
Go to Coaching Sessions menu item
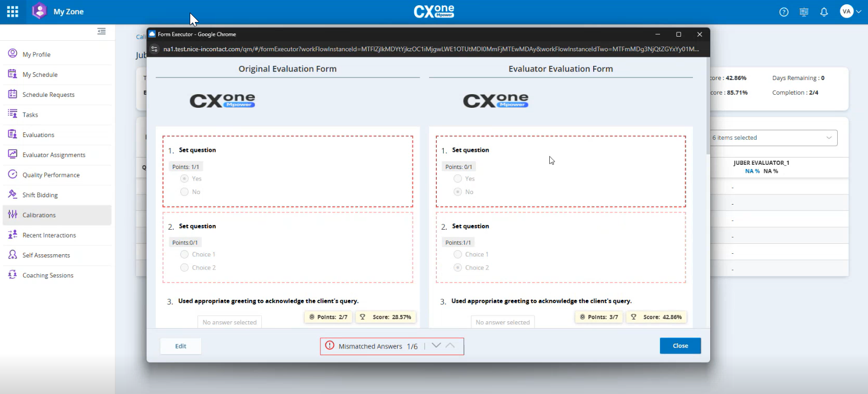tap(48, 275)
